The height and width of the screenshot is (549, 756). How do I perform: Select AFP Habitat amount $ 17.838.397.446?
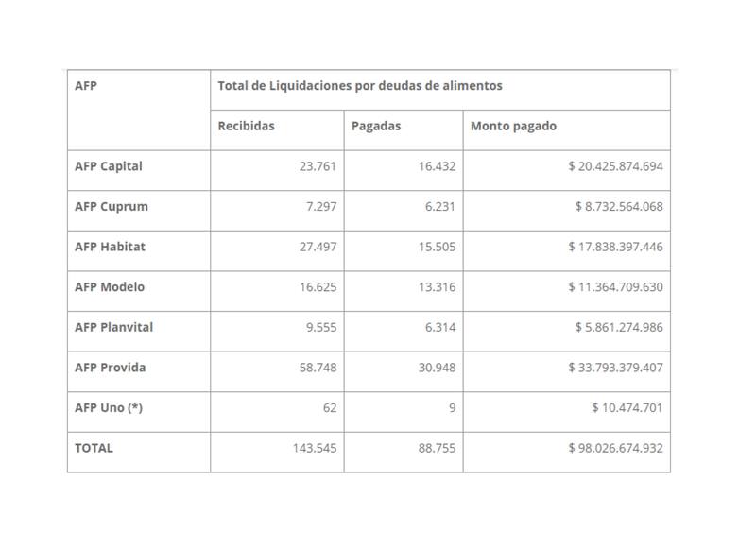(615, 247)
